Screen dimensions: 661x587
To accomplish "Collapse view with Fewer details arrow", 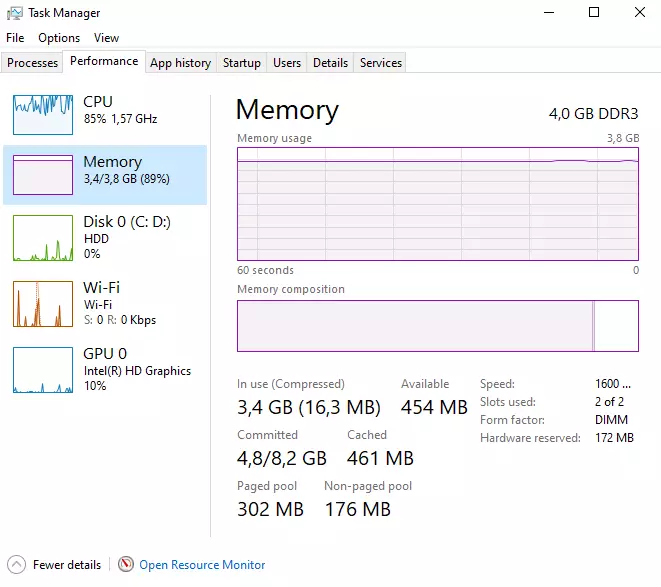I will [x=17, y=565].
